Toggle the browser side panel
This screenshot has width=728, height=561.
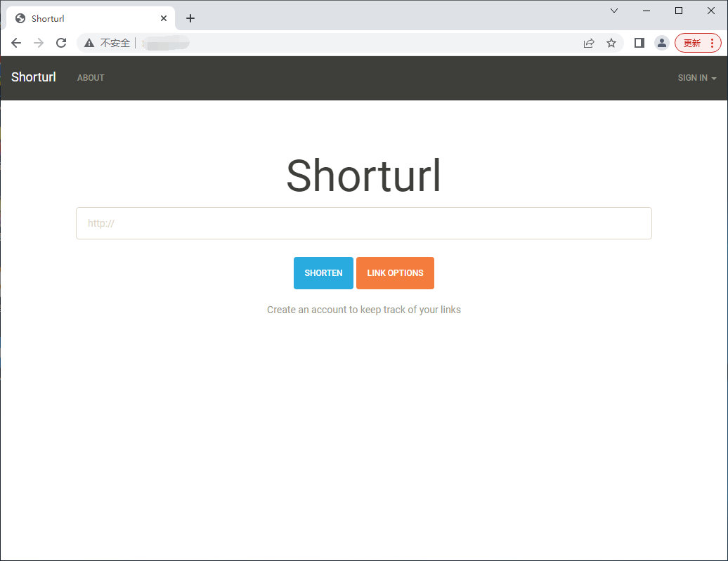pyautogui.click(x=639, y=43)
